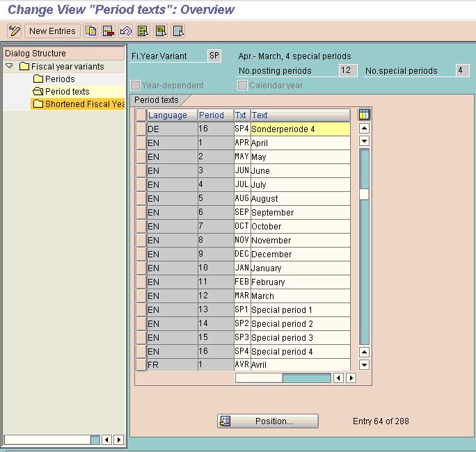Click period 14 cell
This screenshot has height=452, width=476.
(216, 324)
